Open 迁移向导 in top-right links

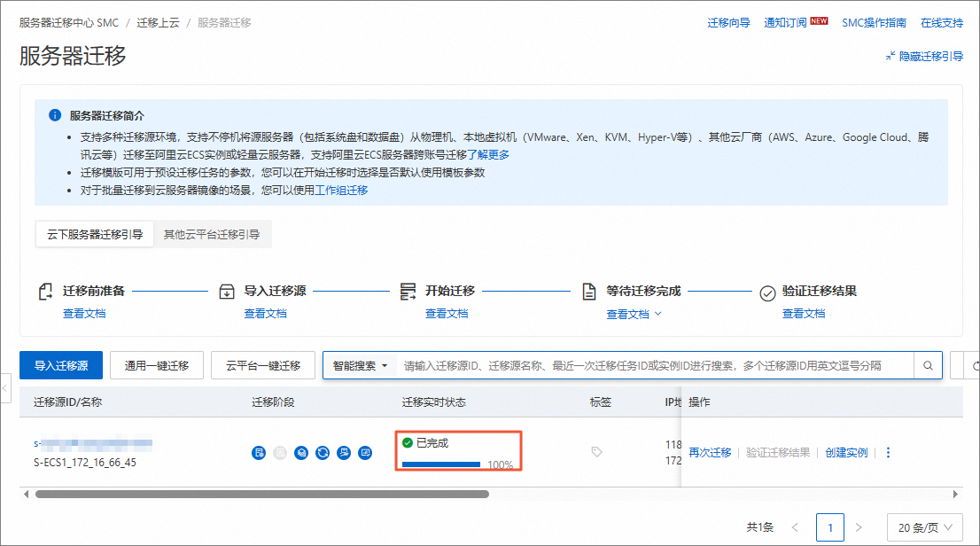point(728,23)
